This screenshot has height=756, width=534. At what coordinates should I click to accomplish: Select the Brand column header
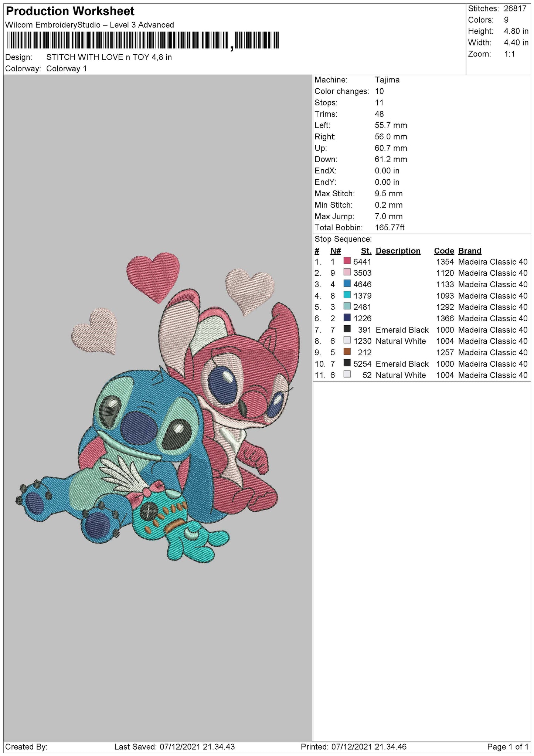(x=470, y=251)
